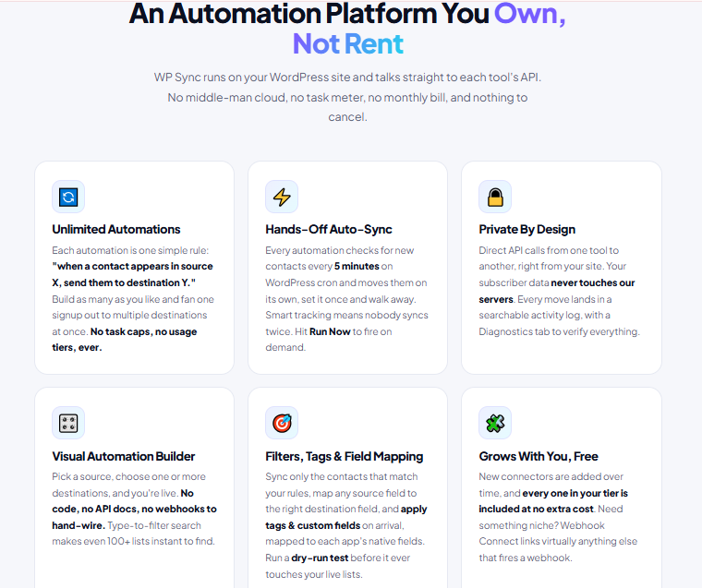This screenshot has height=588, width=702.
Task: Click the green puzzle piece icon
Action: (x=495, y=423)
